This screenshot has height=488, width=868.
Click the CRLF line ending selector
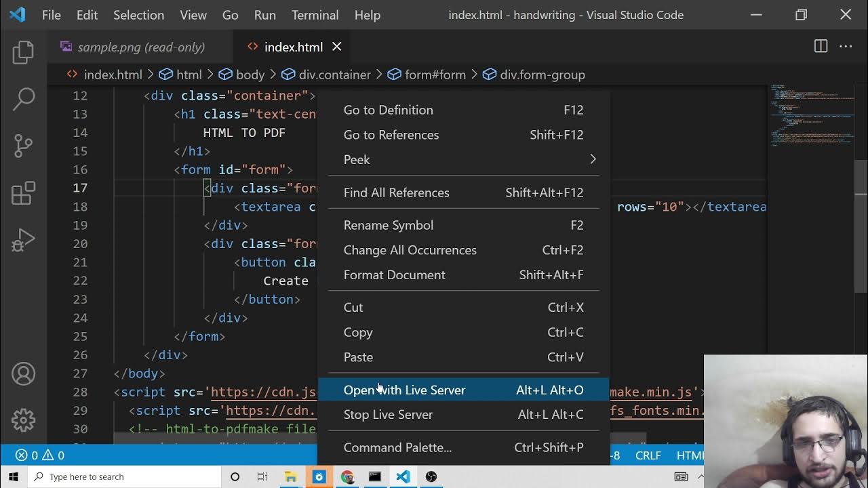point(648,455)
